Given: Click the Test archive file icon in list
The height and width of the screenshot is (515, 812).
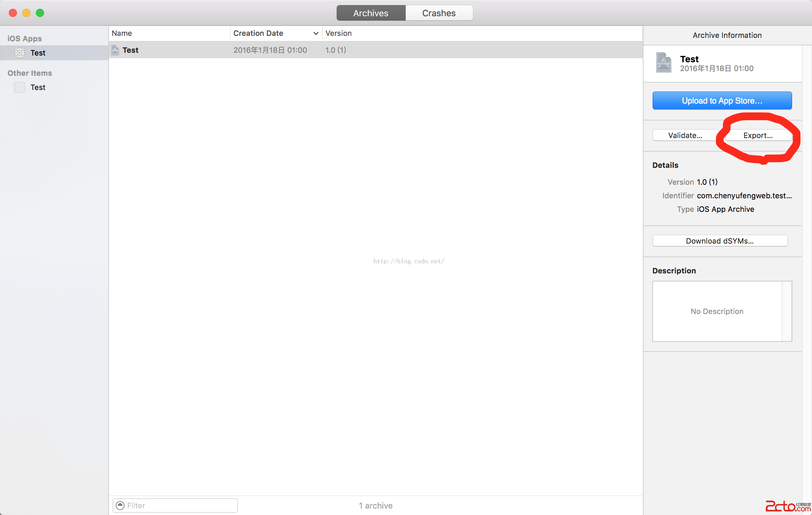Looking at the screenshot, I should coord(115,50).
